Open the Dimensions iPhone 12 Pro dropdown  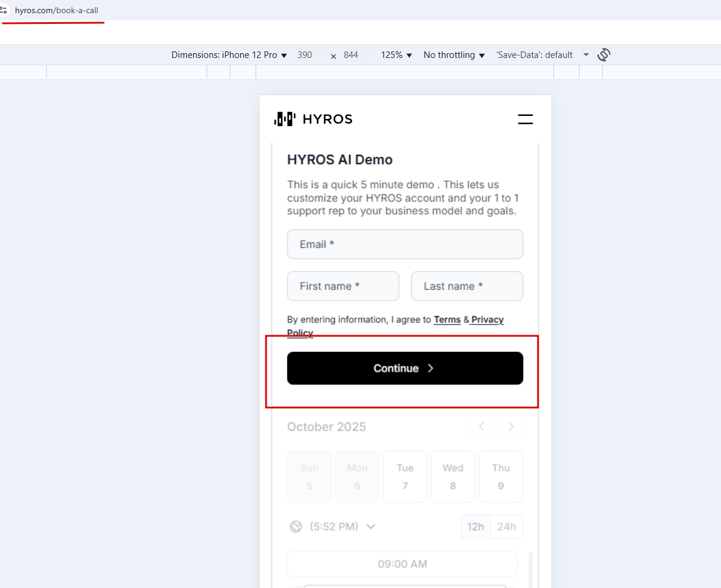(229, 55)
